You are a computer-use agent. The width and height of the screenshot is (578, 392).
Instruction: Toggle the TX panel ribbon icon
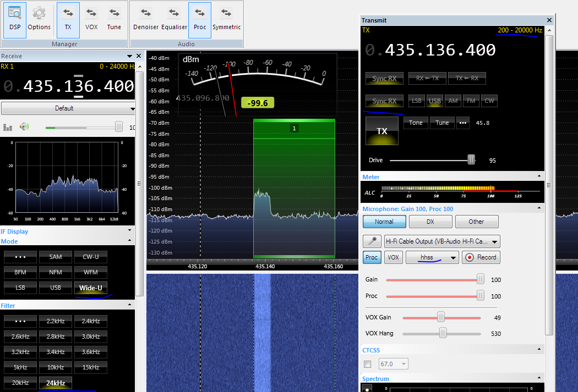(x=68, y=19)
